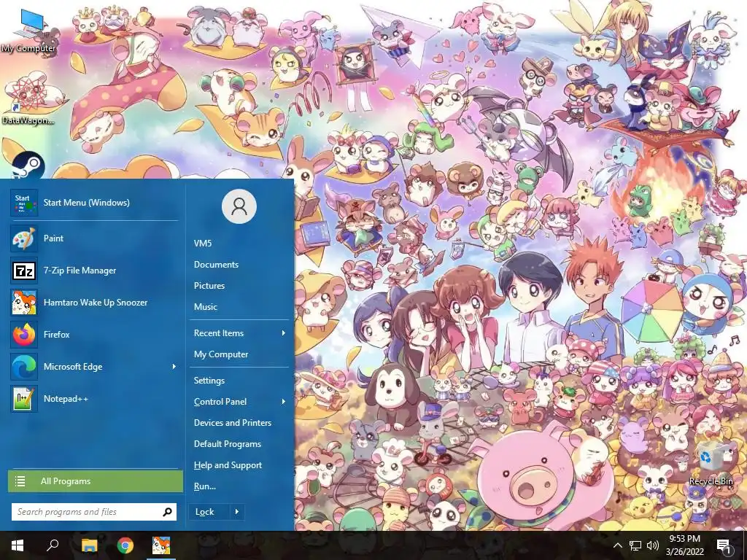Select the Steam desktop icon
The image size is (747, 560).
click(x=28, y=166)
